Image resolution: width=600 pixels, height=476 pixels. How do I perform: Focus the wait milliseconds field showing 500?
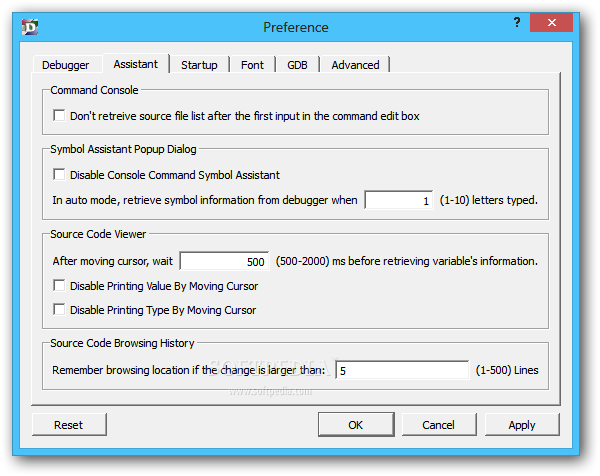[224, 261]
